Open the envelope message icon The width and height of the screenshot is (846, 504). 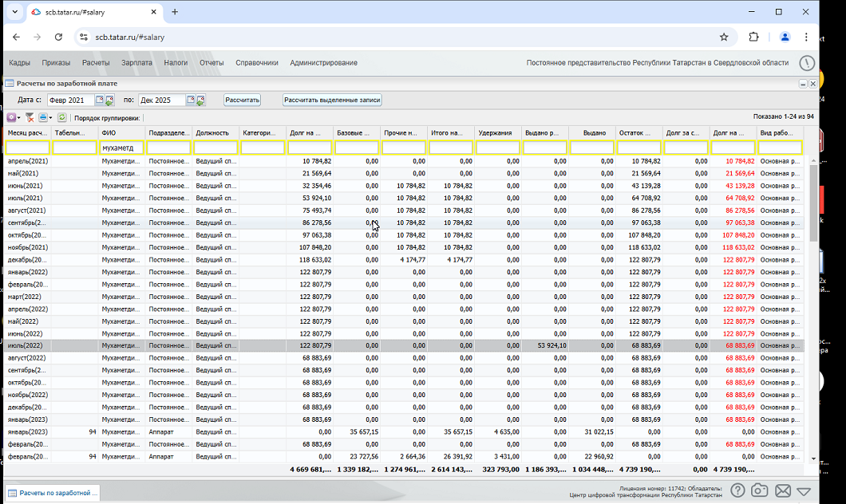click(783, 490)
